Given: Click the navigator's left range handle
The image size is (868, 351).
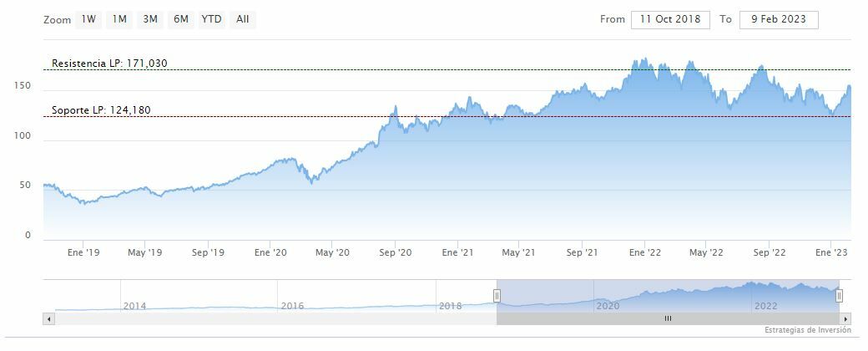Looking at the screenshot, I should (x=497, y=295).
